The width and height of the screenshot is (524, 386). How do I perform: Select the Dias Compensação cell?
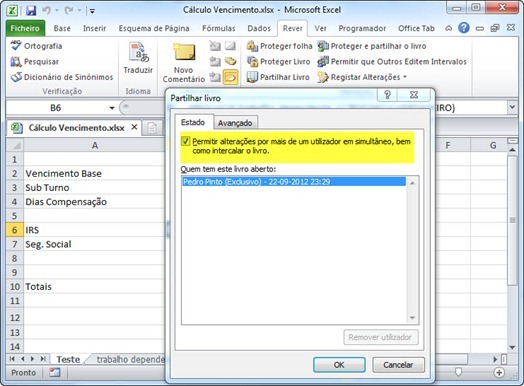point(94,202)
